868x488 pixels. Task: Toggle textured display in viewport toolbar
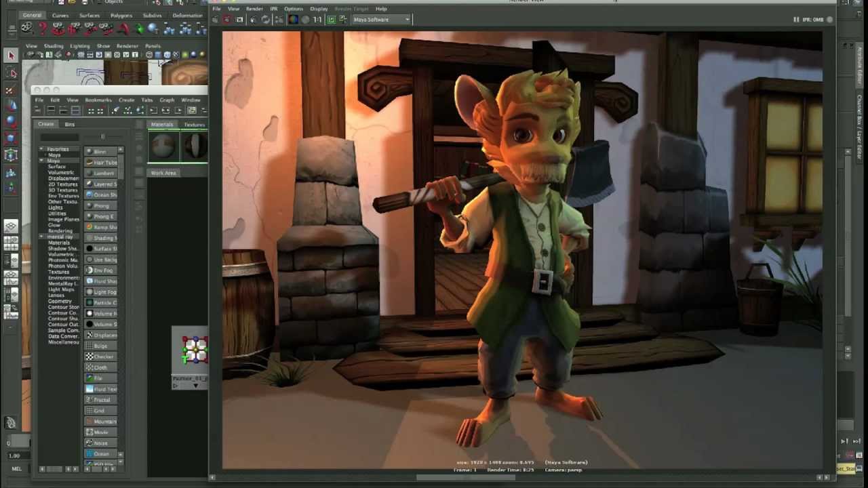(x=176, y=55)
